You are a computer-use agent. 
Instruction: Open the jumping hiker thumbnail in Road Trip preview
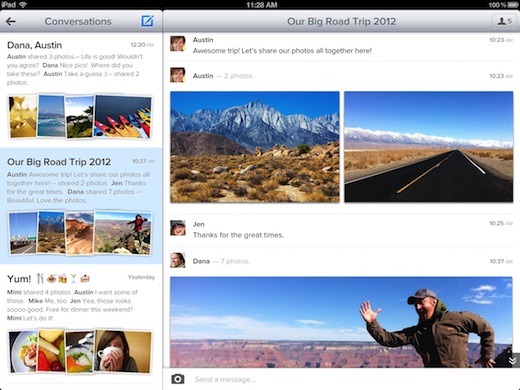tap(123, 233)
